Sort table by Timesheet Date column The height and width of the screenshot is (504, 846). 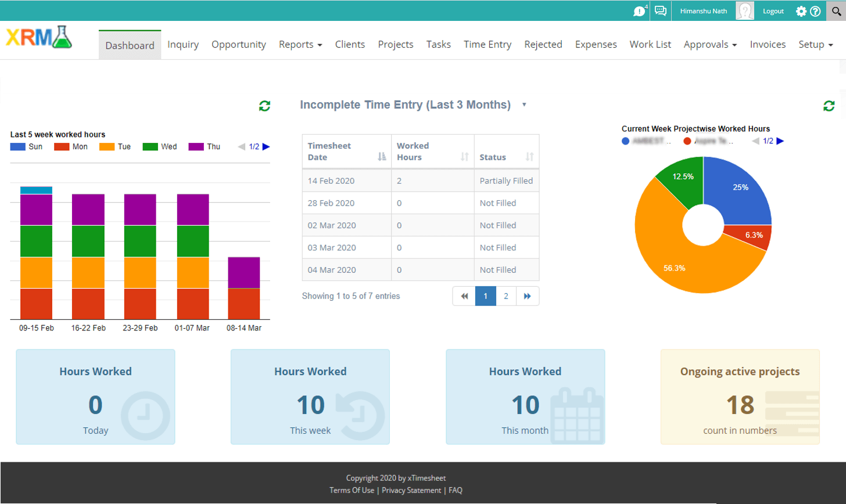pyautogui.click(x=346, y=152)
